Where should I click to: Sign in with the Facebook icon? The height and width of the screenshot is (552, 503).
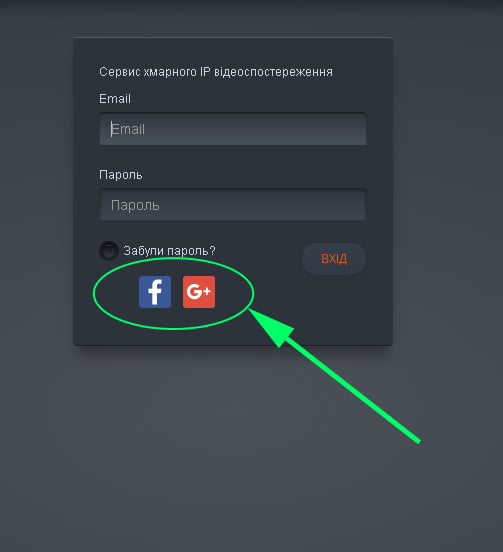[155, 292]
